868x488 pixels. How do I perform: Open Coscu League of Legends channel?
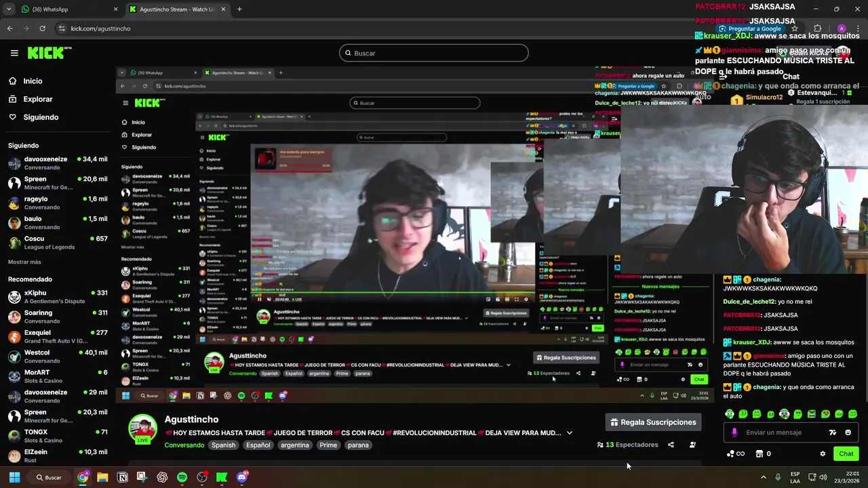(57, 243)
